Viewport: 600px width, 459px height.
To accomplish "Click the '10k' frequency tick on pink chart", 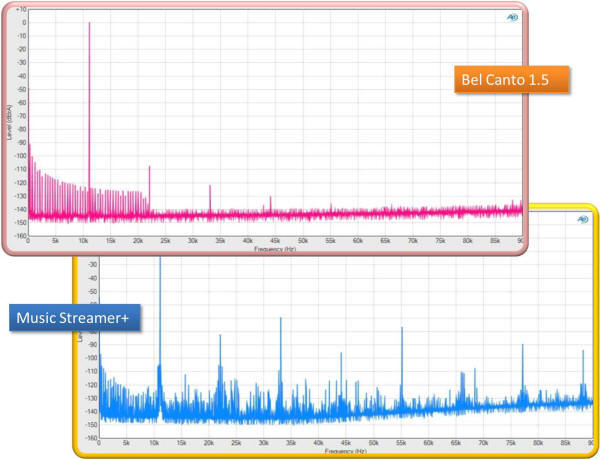I will (x=83, y=241).
